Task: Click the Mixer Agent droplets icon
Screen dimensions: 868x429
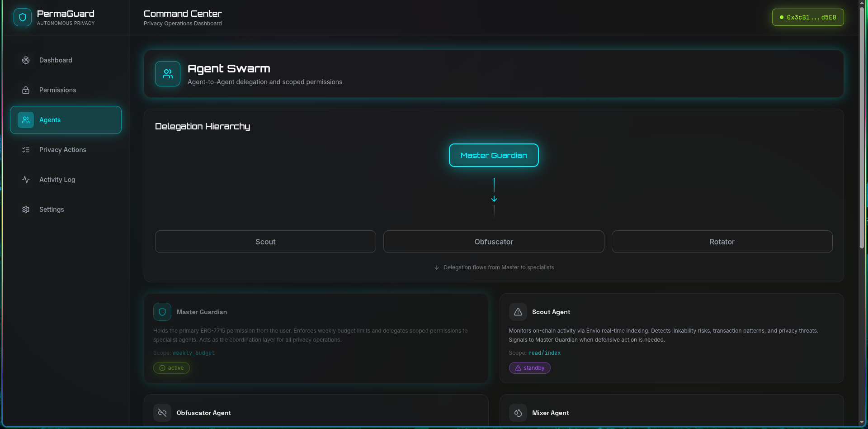Action: coord(518,413)
